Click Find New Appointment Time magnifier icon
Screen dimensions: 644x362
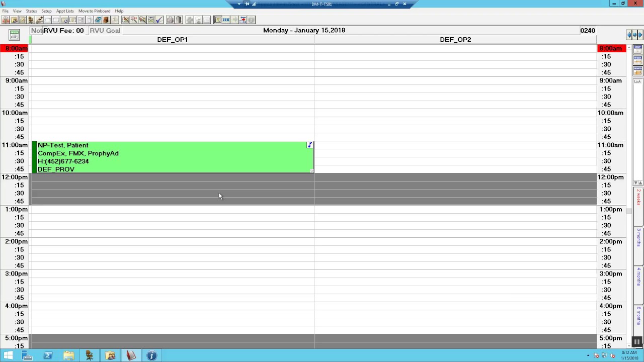coord(134,20)
